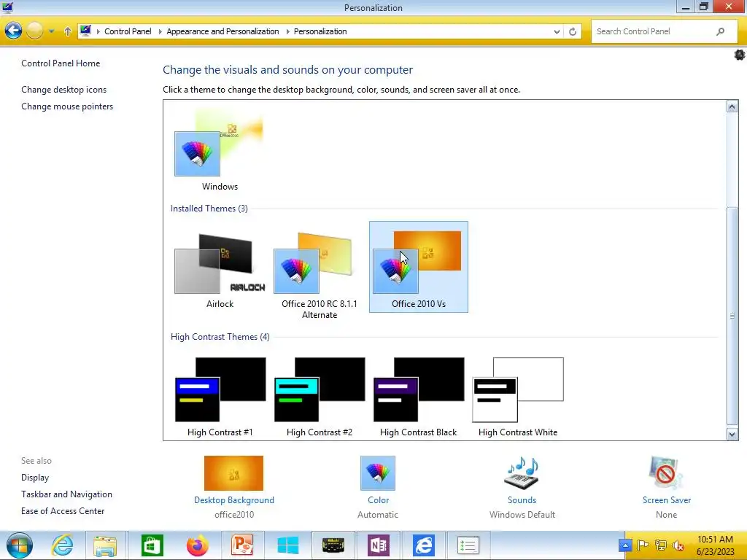Open File Explorer from the taskbar

tap(105, 545)
